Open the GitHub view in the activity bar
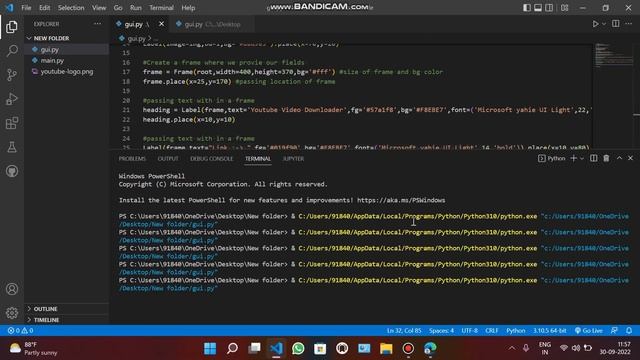 pos(12,171)
